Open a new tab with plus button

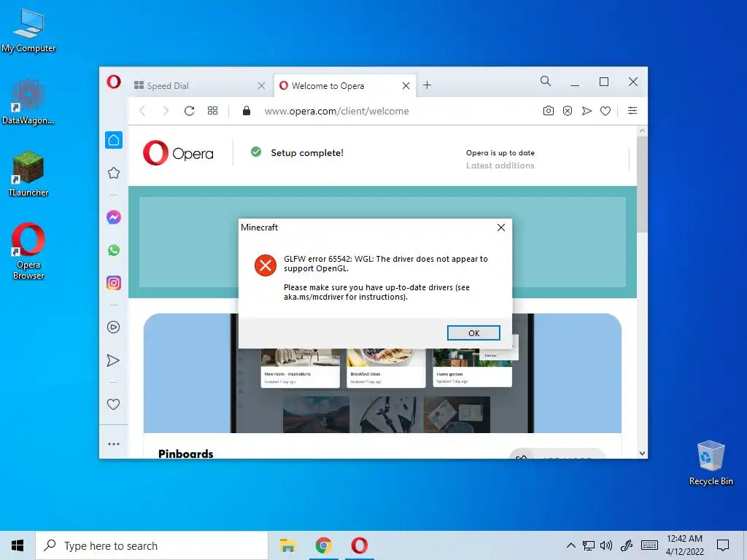pyautogui.click(x=427, y=85)
